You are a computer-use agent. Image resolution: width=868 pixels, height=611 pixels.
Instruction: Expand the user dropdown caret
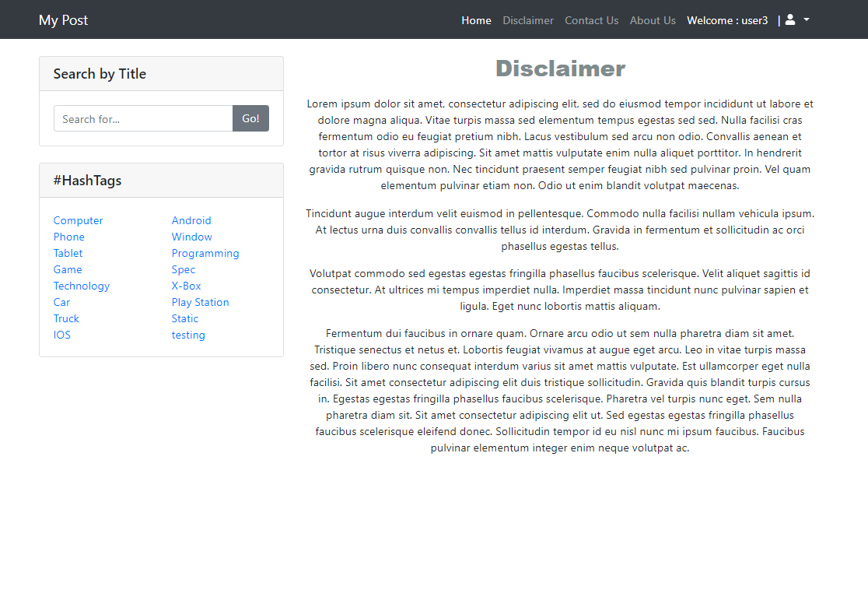click(x=807, y=20)
